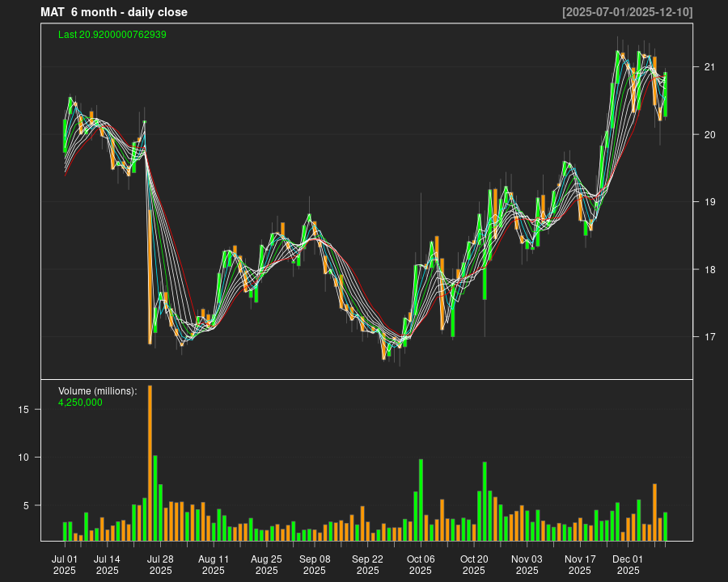
Task: Click the MAT 6 month chart title
Action: (x=114, y=12)
